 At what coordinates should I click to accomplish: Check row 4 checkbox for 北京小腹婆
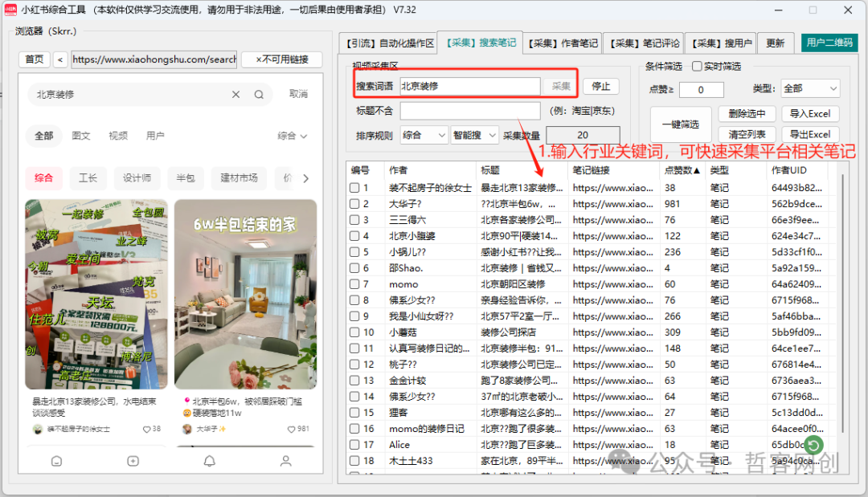point(355,236)
